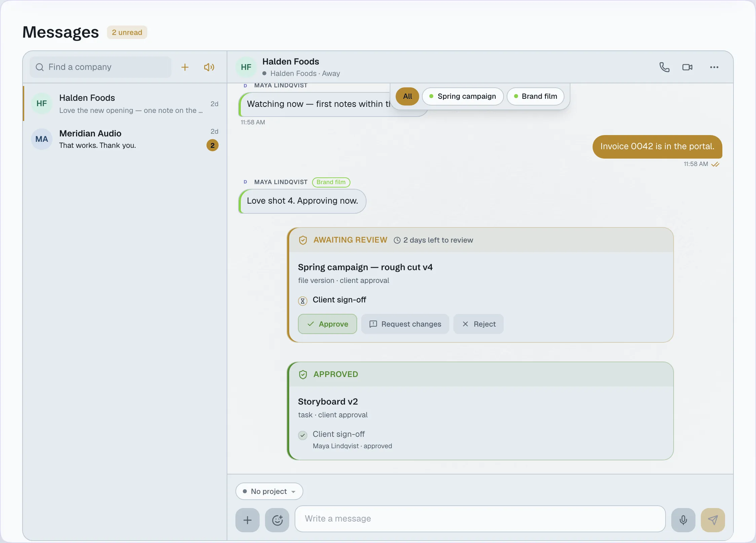Click 'Maya Lindqvist · approved' text

coord(352,446)
